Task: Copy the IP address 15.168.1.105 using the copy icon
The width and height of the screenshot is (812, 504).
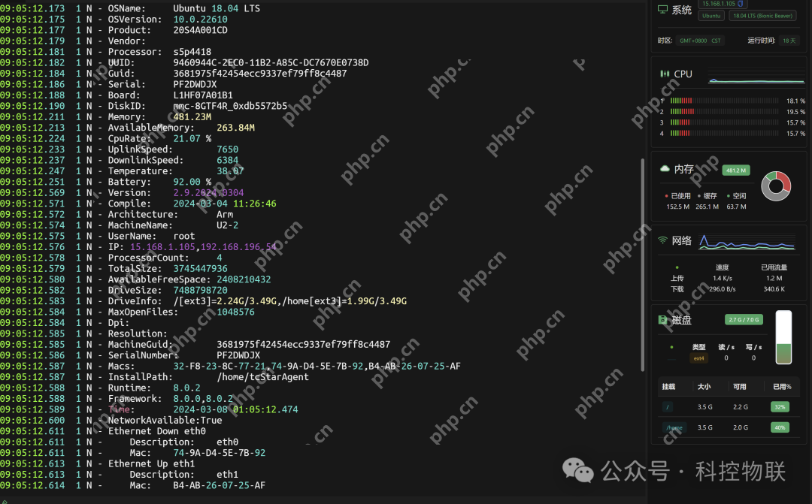Action: (740, 4)
